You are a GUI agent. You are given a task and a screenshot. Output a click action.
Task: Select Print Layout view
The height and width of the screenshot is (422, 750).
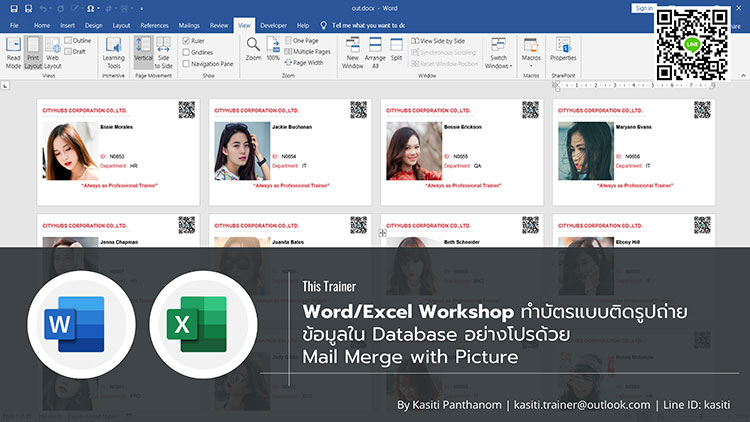[33, 53]
